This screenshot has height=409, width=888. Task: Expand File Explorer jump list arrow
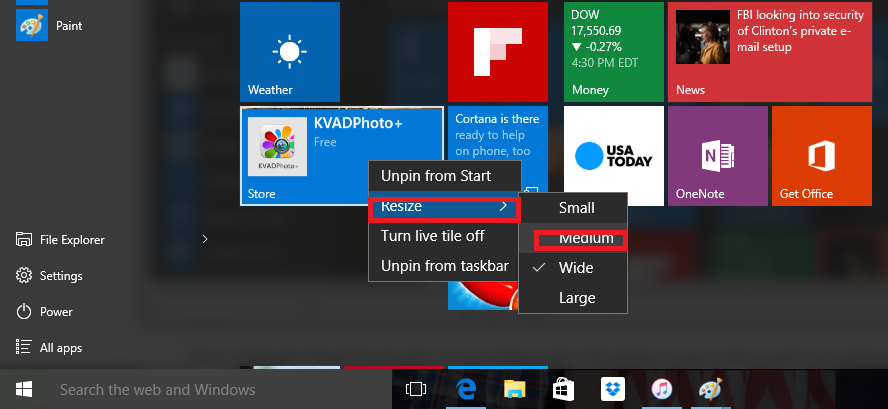205,240
